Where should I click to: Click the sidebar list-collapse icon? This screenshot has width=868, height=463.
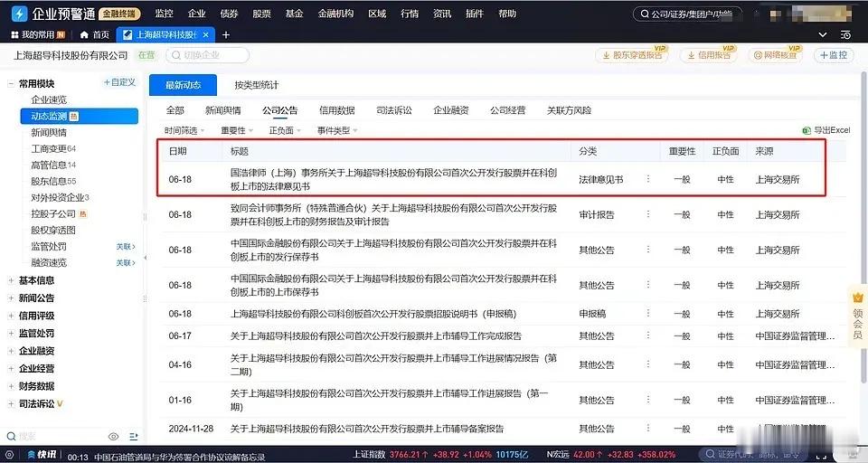point(134,437)
